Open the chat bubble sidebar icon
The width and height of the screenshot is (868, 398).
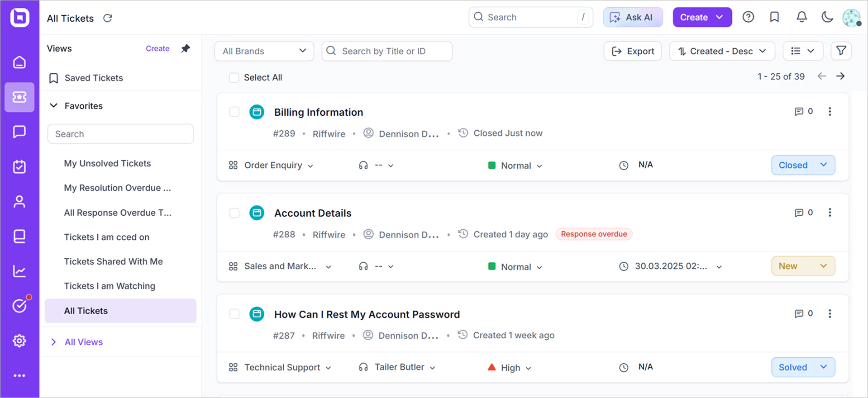coord(19,132)
